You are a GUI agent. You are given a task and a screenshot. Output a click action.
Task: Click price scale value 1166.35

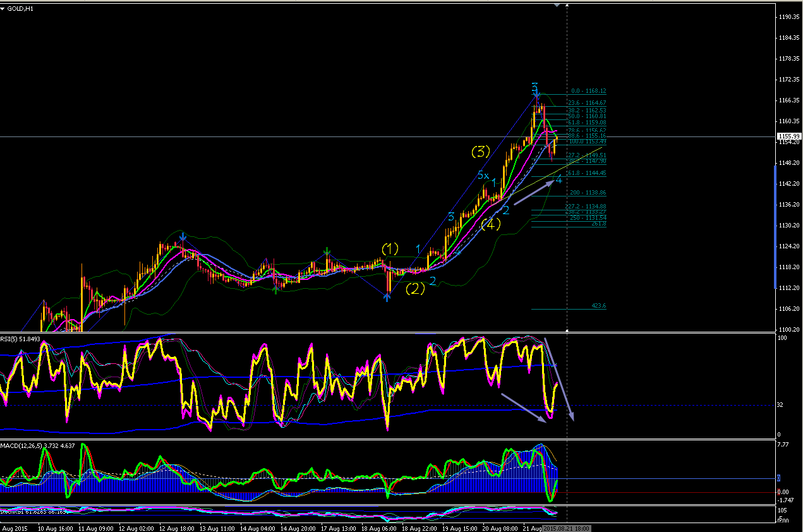[x=789, y=100]
